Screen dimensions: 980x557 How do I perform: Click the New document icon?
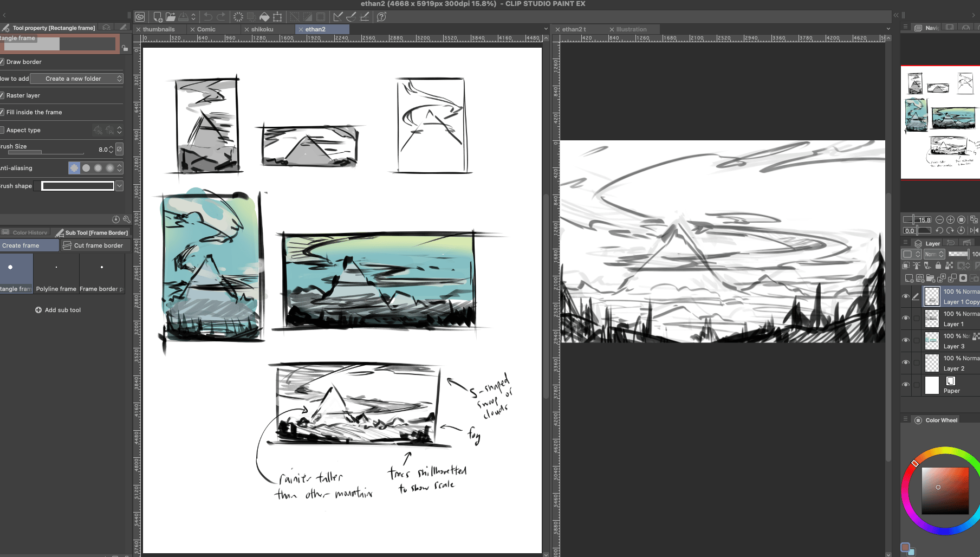coord(158,17)
